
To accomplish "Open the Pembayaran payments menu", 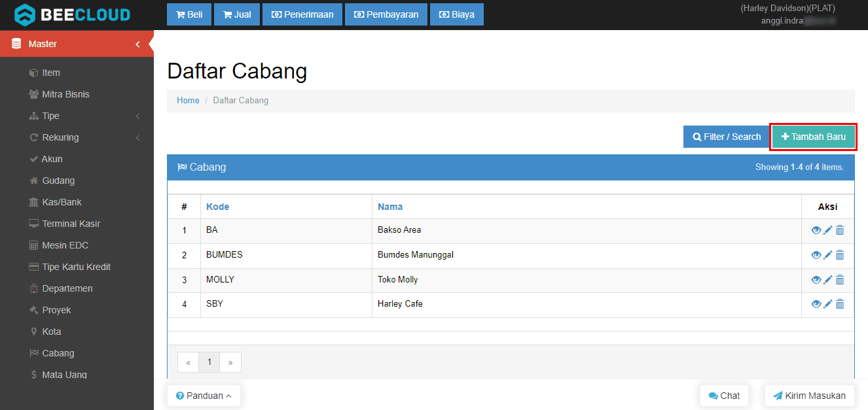I will click(386, 14).
